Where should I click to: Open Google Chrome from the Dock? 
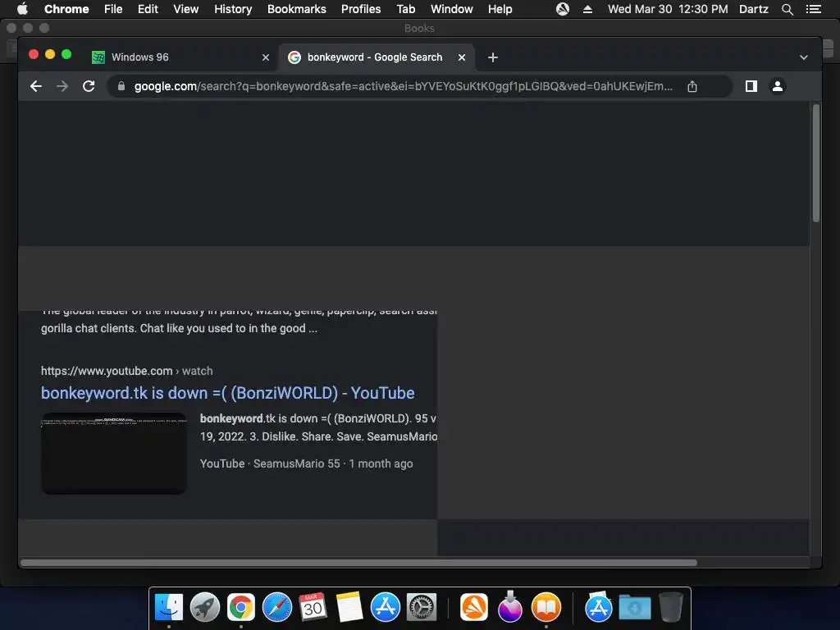[x=241, y=608]
